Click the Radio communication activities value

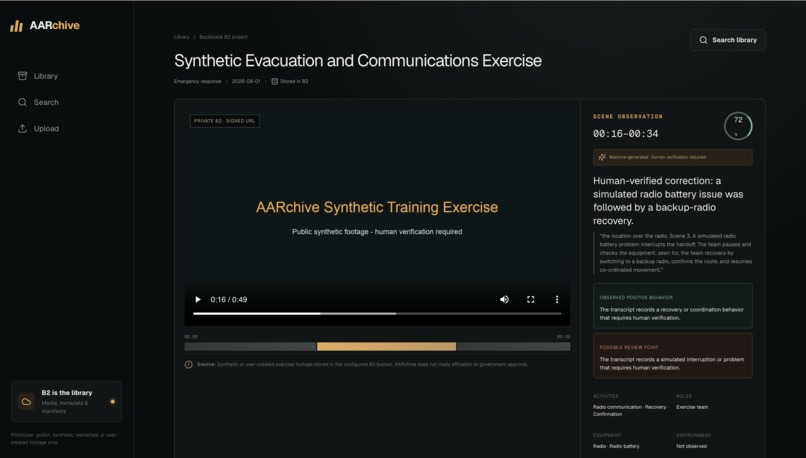(x=631, y=410)
